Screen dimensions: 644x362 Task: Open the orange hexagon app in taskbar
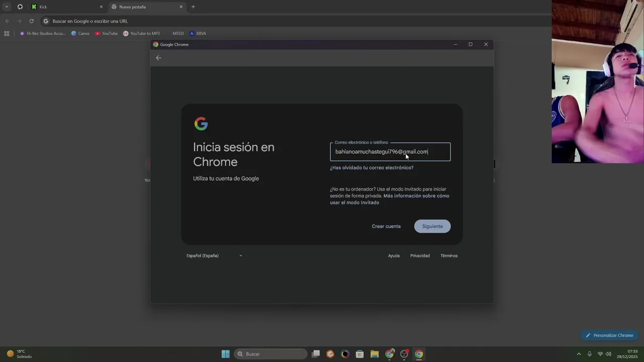point(331,354)
